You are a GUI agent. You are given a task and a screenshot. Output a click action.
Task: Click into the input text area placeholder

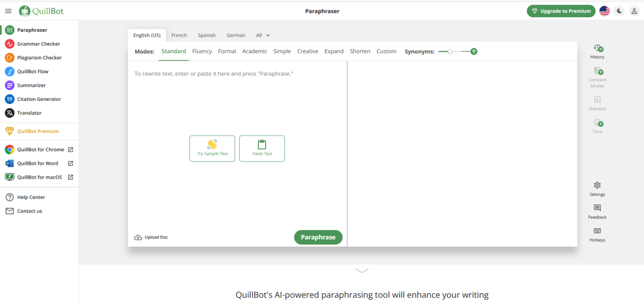(x=214, y=74)
